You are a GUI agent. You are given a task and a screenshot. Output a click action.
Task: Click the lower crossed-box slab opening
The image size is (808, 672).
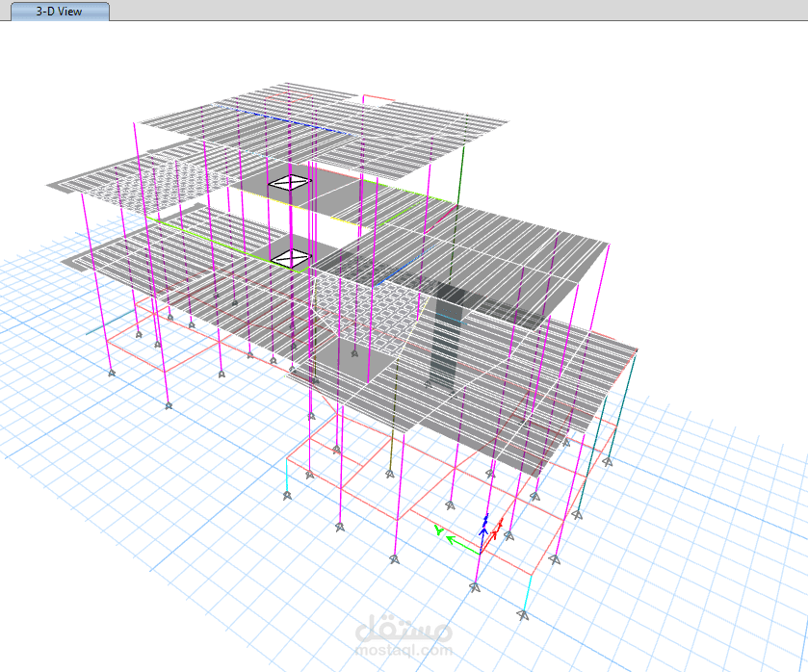point(291,258)
